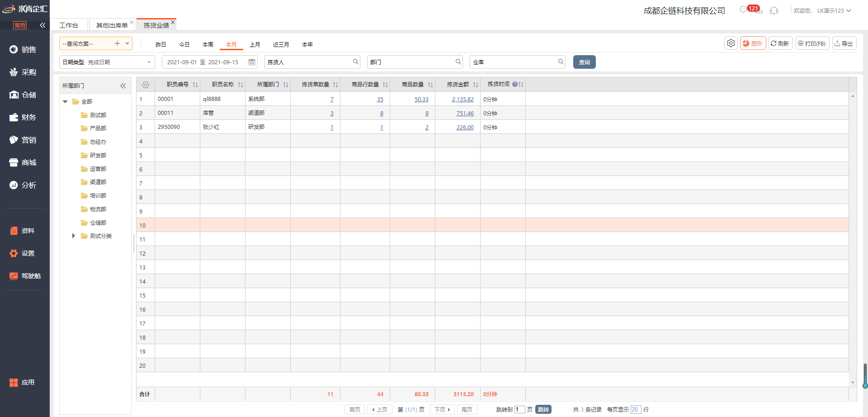The height and width of the screenshot is (417, 868).
Task: Click the settings gear above table toolbar
Action: 731,43
